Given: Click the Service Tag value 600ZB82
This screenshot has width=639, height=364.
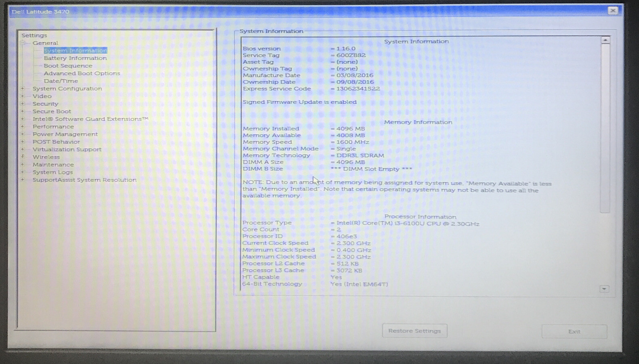Looking at the screenshot, I should pos(351,55).
